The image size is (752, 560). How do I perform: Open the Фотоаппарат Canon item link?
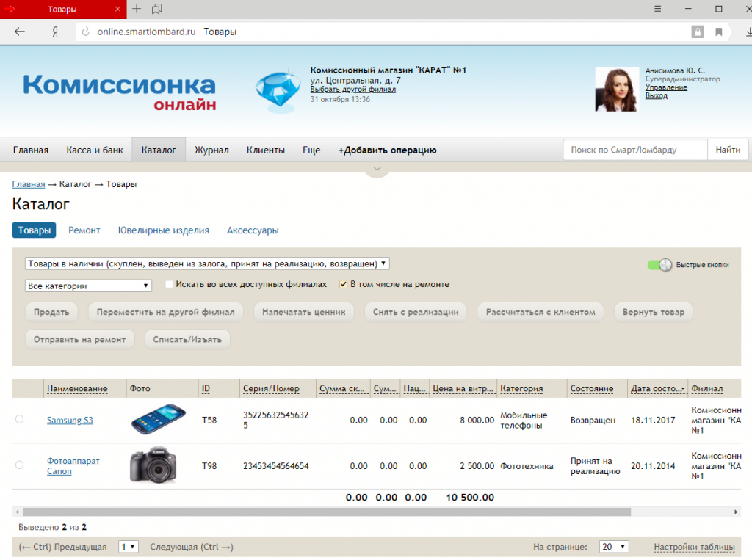click(x=73, y=465)
